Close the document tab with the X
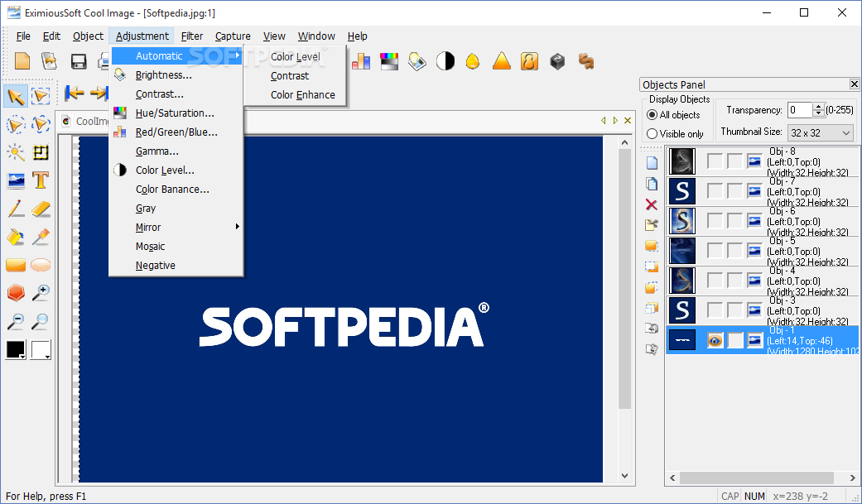Screen dimensions: 862x504 coord(628,120)
